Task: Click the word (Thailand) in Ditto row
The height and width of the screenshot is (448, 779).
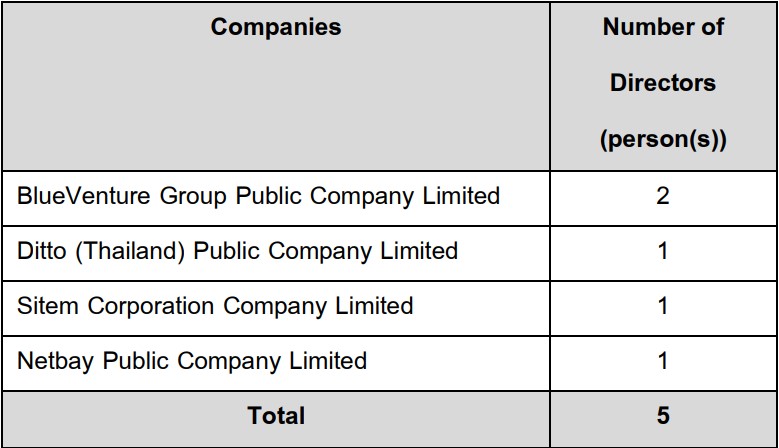Action: (130, 251)
